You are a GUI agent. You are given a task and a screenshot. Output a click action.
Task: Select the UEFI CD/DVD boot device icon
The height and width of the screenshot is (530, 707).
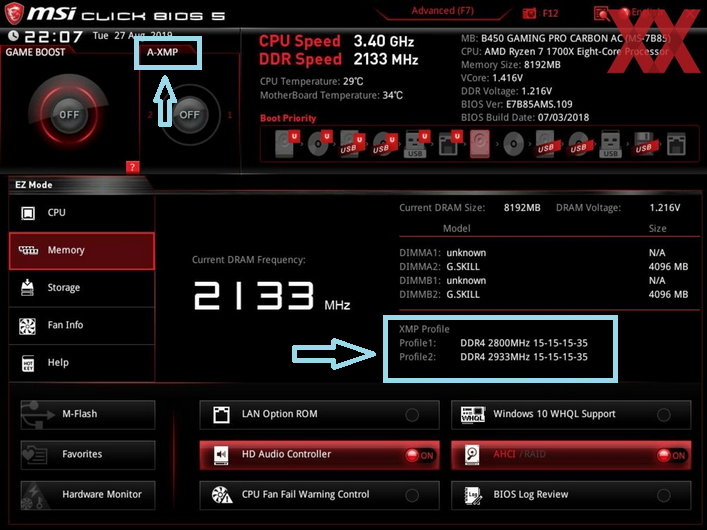[x=319, y=143]
